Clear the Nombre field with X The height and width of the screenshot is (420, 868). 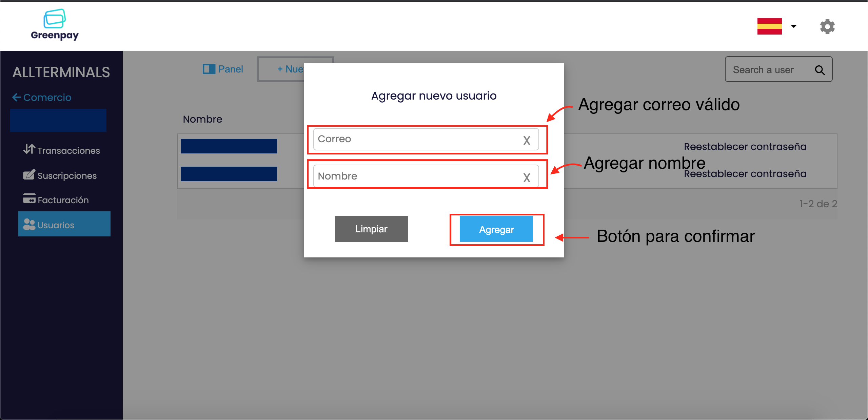tap(526, 177)
